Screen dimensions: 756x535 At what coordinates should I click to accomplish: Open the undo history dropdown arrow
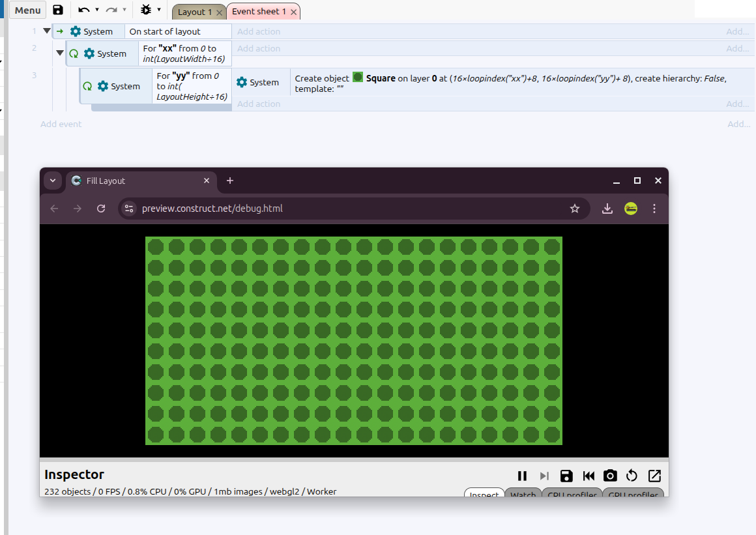97,10
